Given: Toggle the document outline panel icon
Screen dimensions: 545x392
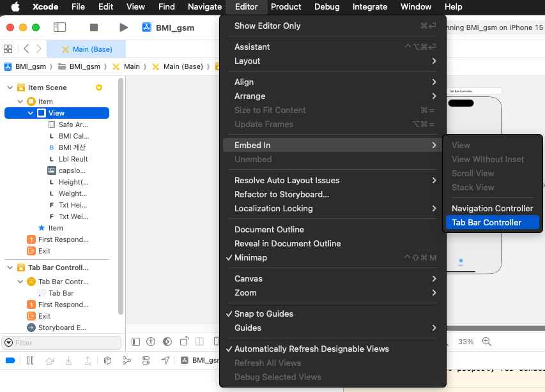Looking at the screenshot, I should coord(136,342).
